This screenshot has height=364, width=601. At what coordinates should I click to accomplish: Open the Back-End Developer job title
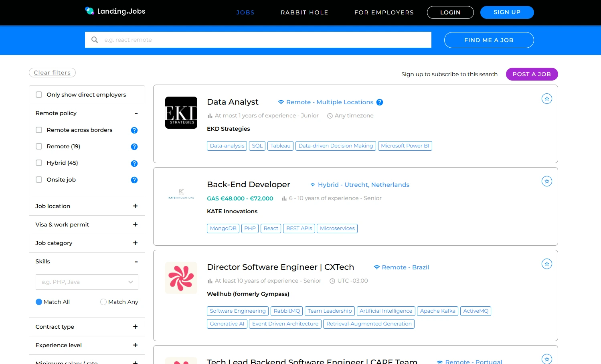[x=249, y=184]
